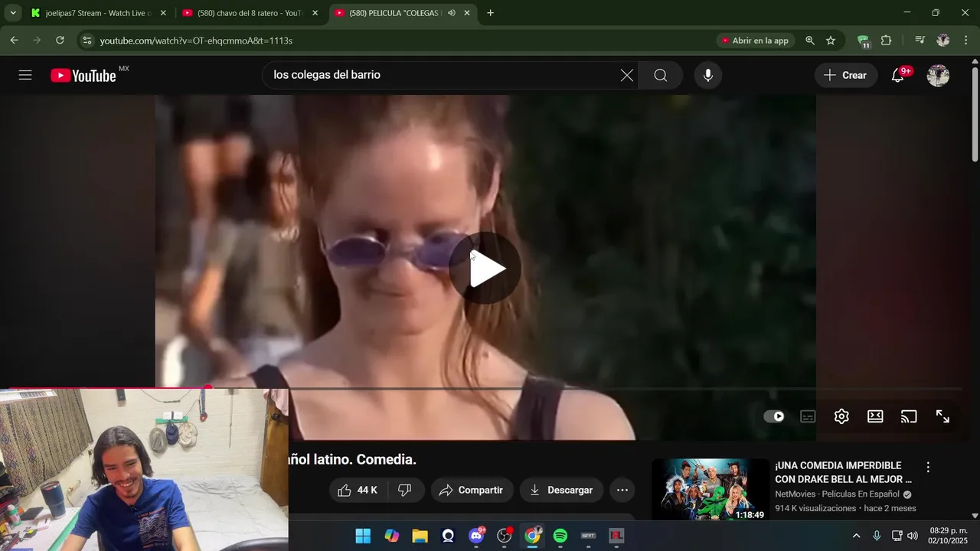The width and height of the screenshot is (980, 551).
Task: Bookmark this page with the star
Action: [831, 41]
